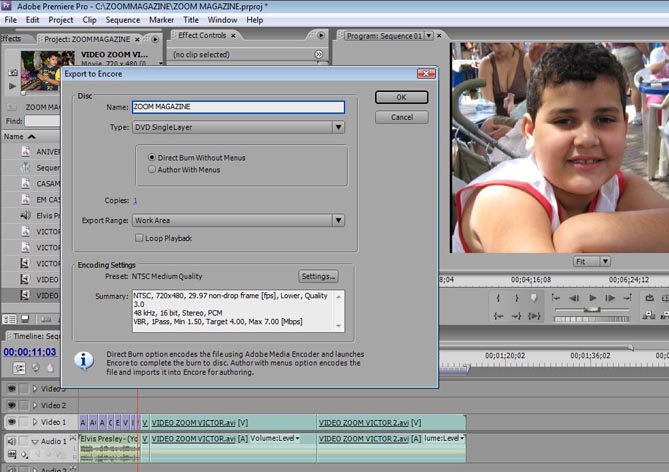Open the Export Range dropdown
The image size is (669, 472).
pyautogui.click(x=239, y=220)
